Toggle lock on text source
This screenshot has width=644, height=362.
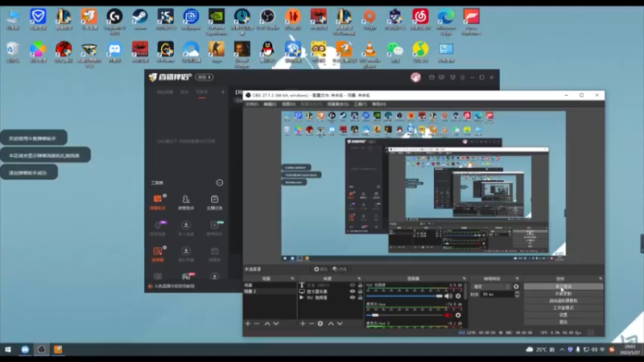pyautogui.click(x=360, y=285)
